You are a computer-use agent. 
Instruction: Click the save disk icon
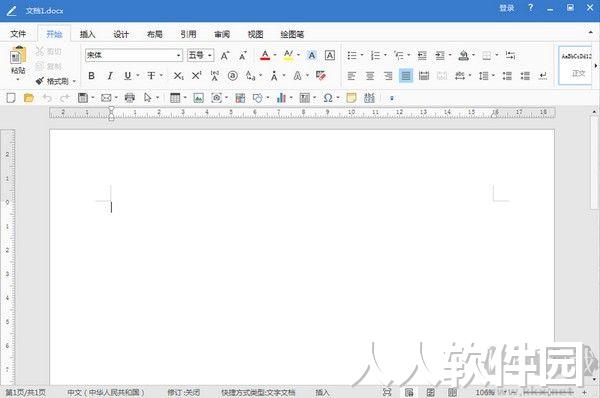click(x=83, y=98)
